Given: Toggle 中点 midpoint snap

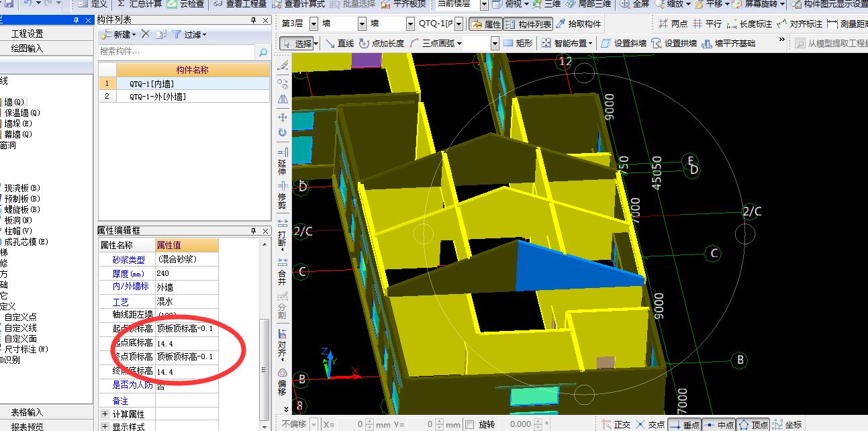Looking at the screenshot, I should pyautogui.click(x=718, y=424).
